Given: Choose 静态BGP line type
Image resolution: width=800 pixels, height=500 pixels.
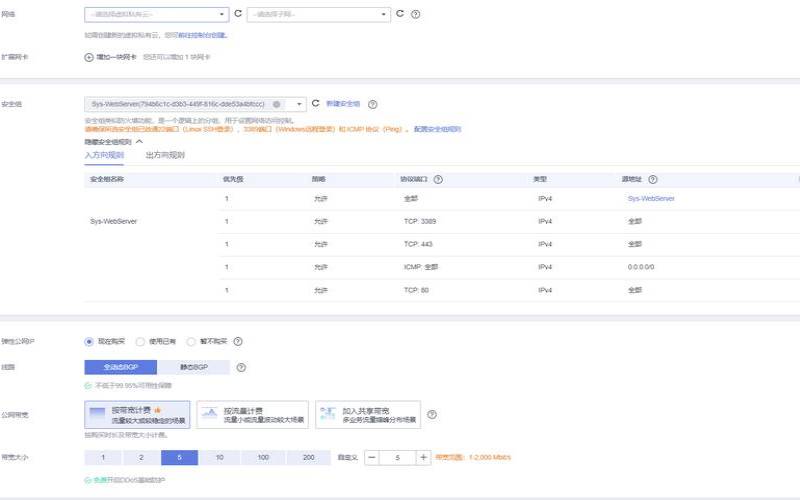Looking at the screenshot, I should click(x=193, y=367).
